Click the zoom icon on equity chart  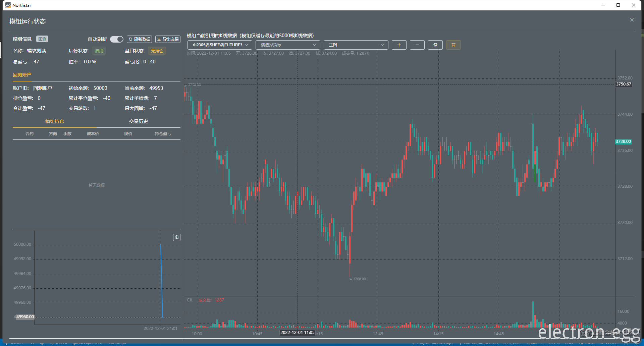click(x=177, y=237)
